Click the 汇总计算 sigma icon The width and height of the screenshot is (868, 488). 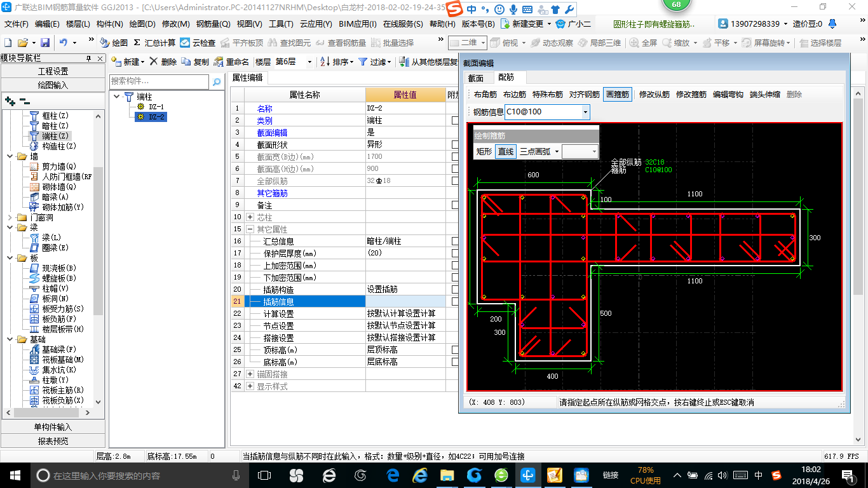click(x=137, y=43)
